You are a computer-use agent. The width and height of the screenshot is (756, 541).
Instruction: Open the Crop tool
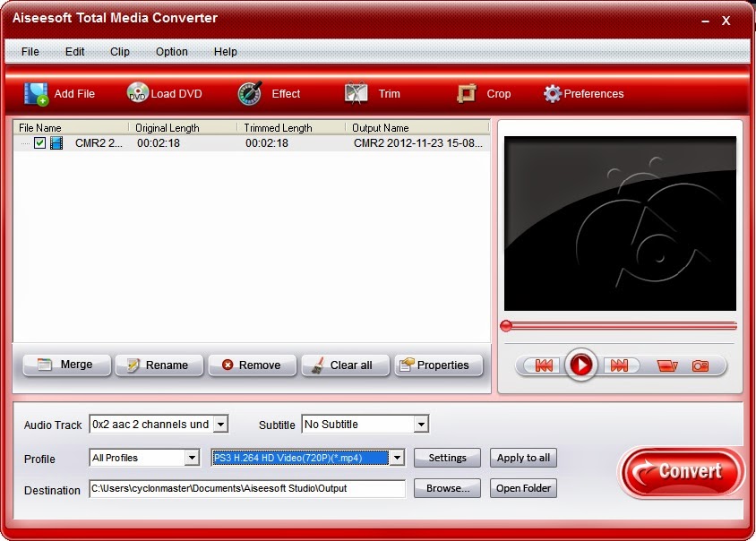coord(484,93)
